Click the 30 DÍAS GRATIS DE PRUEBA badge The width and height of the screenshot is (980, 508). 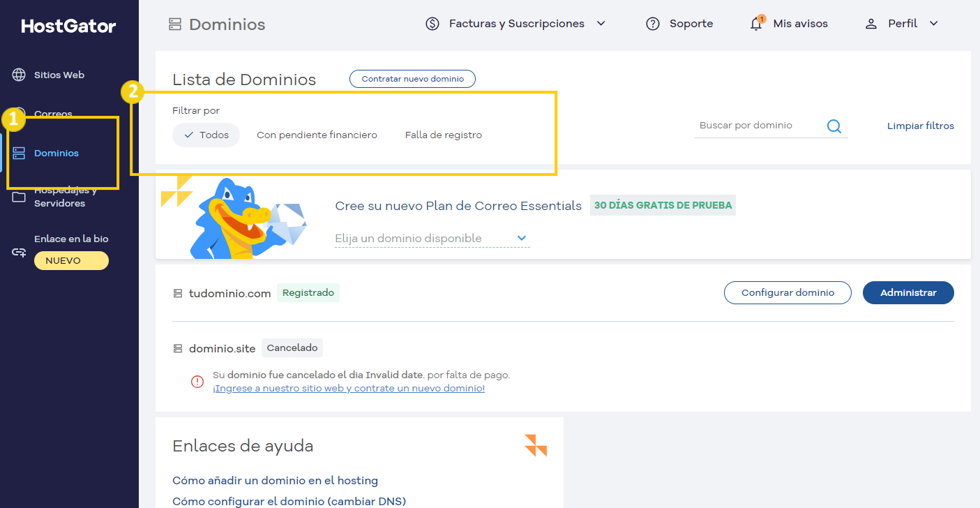click(x=663, y=205)
